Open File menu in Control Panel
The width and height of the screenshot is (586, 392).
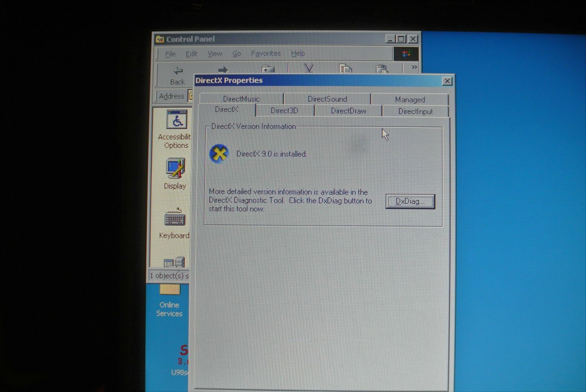tap(170, 54)
